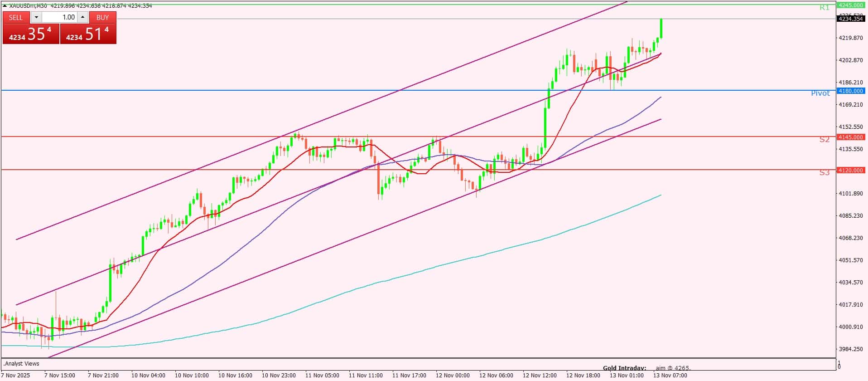Screen dimensions: 868x381
Task: Click the SELL button
Action: [x=16, y=17]
